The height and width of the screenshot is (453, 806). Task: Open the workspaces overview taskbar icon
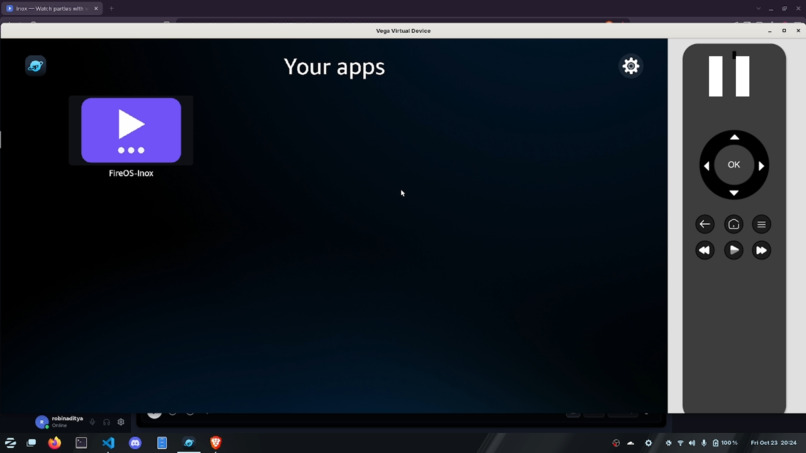click(31, 443)
